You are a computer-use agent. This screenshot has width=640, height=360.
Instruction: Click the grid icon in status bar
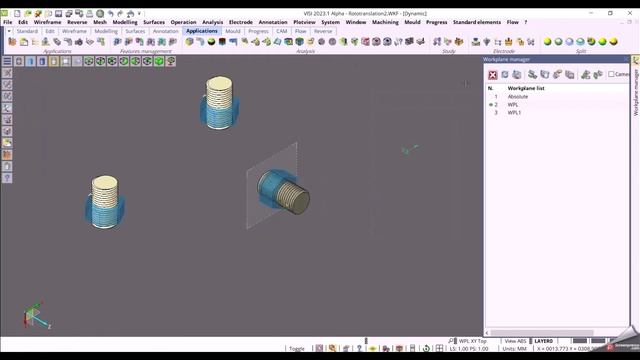[x=439, y=348]
